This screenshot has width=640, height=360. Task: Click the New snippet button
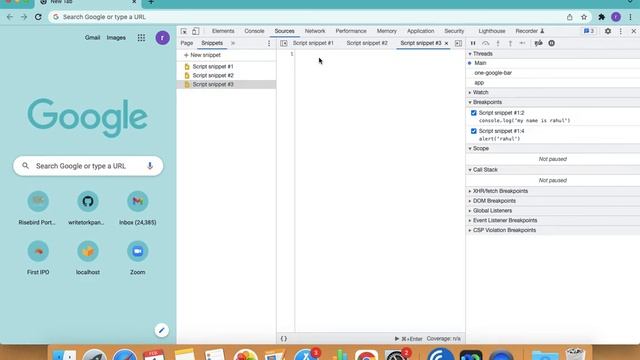coord(202,55)
